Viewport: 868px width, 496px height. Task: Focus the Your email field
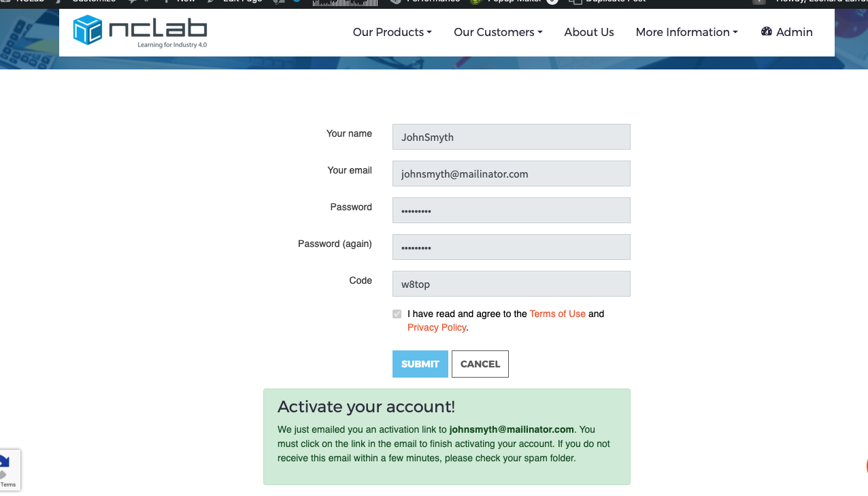pyautogui.click(x=511, y=173)
